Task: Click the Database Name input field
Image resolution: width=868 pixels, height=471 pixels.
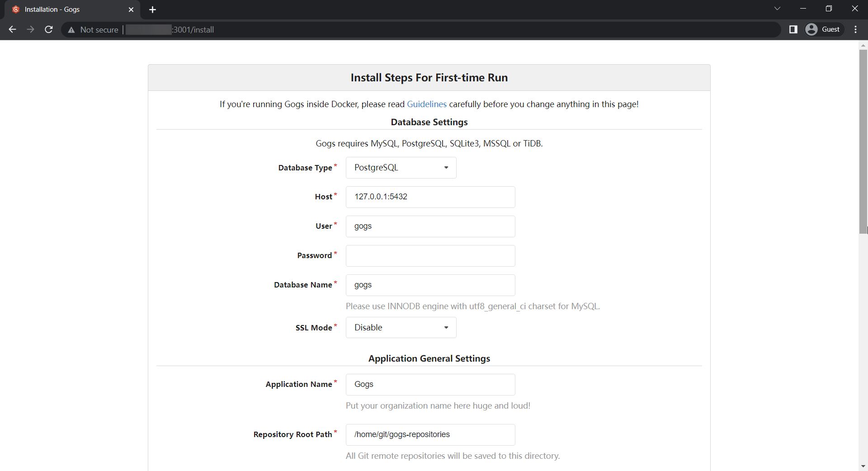Action: click(x=430, y=285)
